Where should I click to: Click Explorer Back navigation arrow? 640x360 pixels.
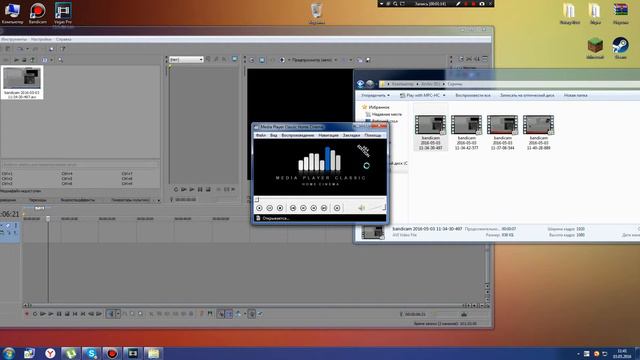pos(360,84)
